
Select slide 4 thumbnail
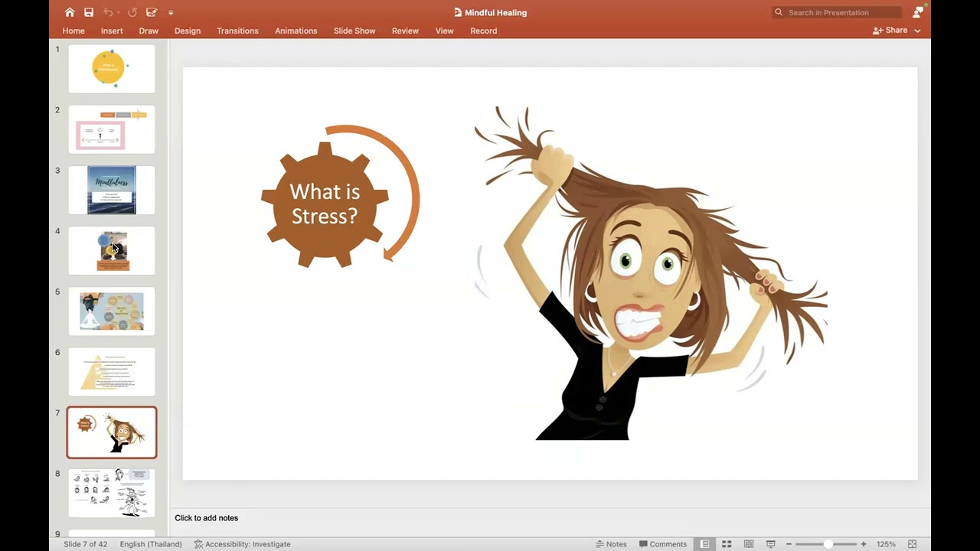pyautogui.click(x=112, y=250)
